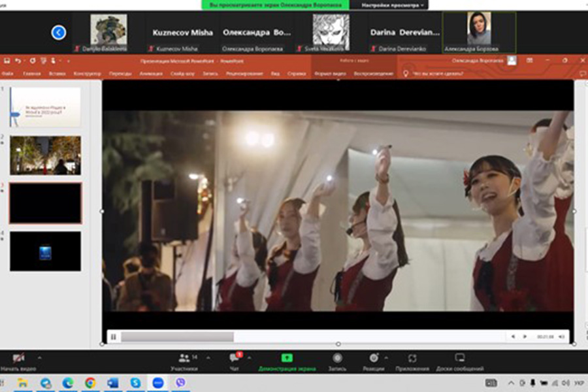Open Skype from the taskbar
The width and height of the screenshot is (588, 392).
point(135,383)
